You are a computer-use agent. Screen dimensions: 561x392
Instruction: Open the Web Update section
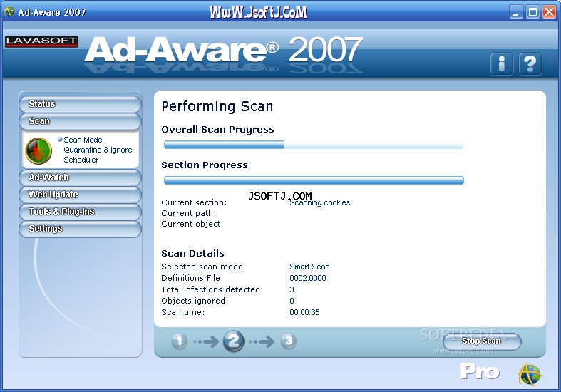(80, 195)
